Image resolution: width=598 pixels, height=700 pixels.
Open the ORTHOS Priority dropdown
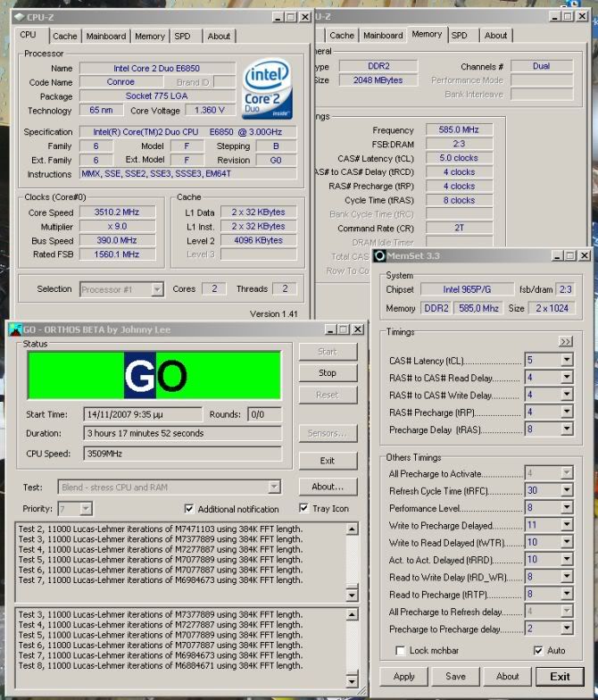pyautogui.click(x=86, y=509)
